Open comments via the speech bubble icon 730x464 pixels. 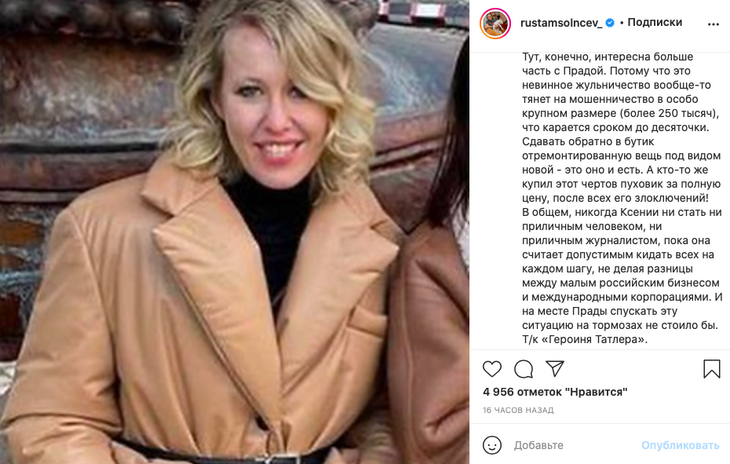point(523,369)
